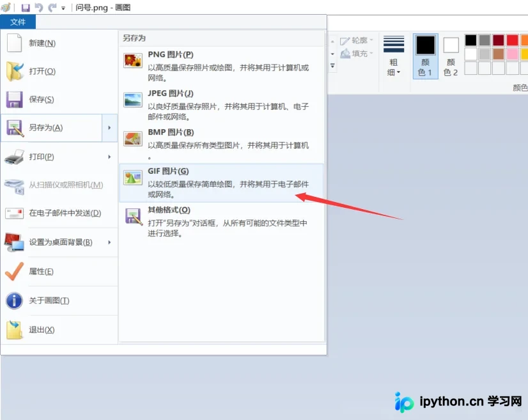The image size is (528, 420).
Task: Click the Properties checkmark icon
Action: (15, 272)
